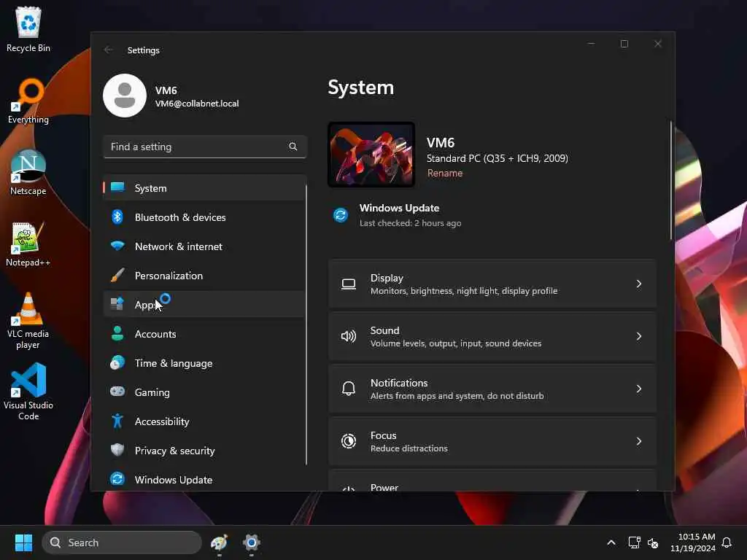
Task: Click the Focus icon
Action: (x=349, y=441)
